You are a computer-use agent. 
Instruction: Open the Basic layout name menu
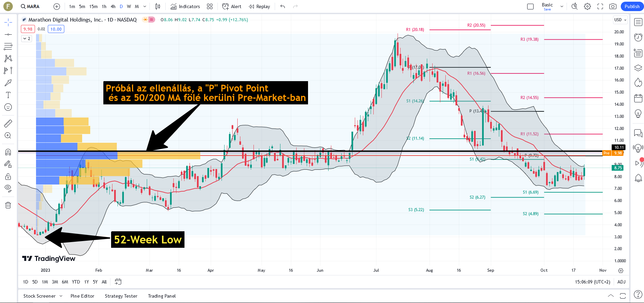547,6
